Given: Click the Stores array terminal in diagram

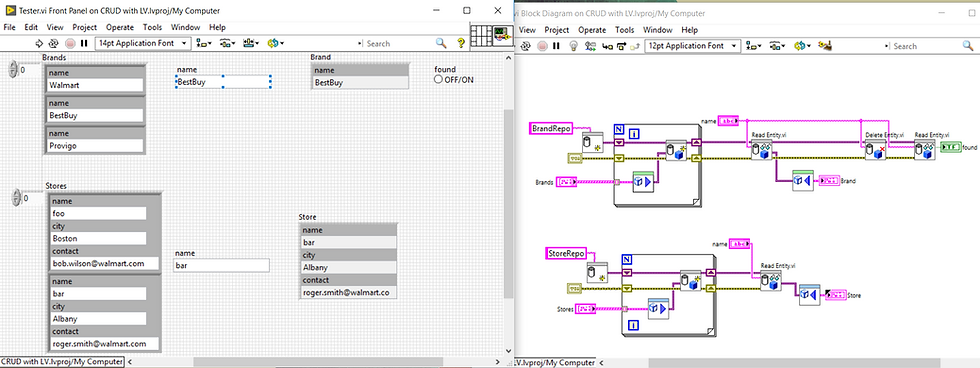Looking at the screenshot, I should (585, 309).
